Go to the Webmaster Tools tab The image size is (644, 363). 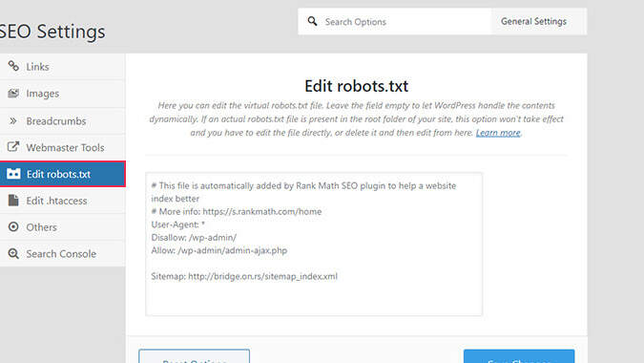(x=62, y=147)
